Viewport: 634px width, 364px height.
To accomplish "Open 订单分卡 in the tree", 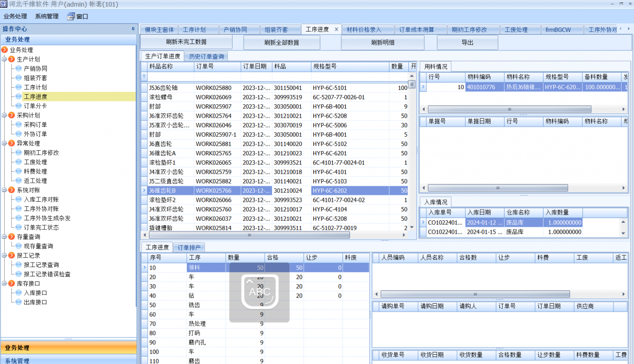I will [x=35, y=106].
